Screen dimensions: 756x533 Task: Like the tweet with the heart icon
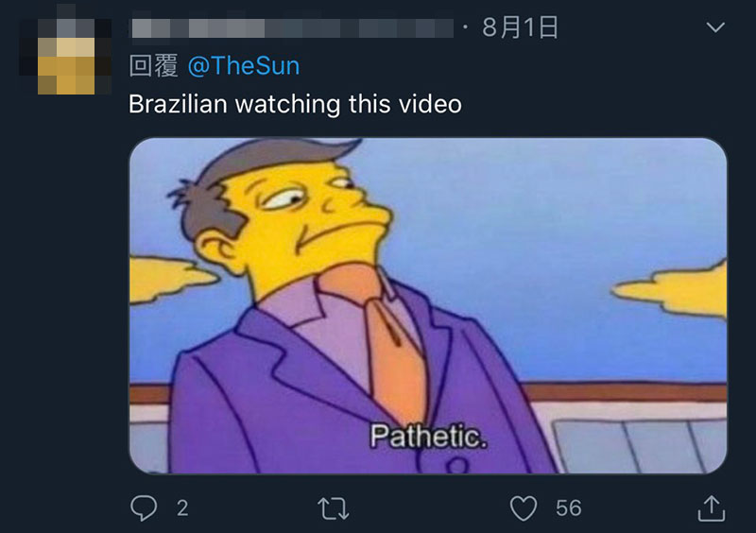click(x=524, y=508)
